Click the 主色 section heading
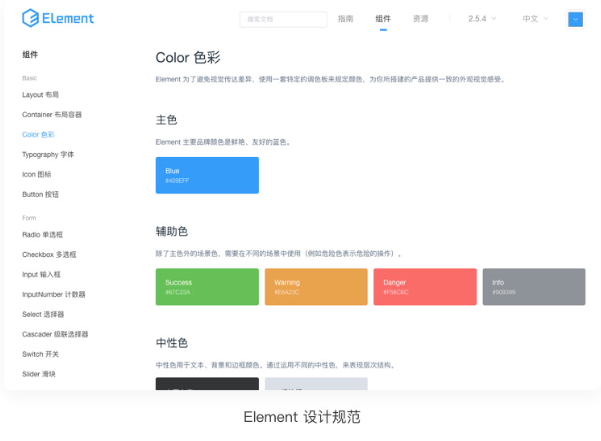Screen dimensions: 601x441 (x=166, y=120)
